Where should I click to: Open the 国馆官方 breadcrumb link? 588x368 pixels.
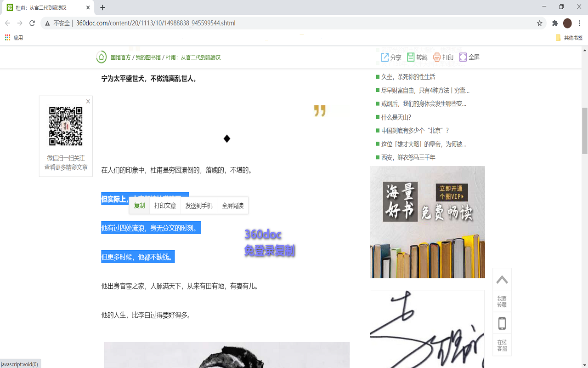pos(121,57)
